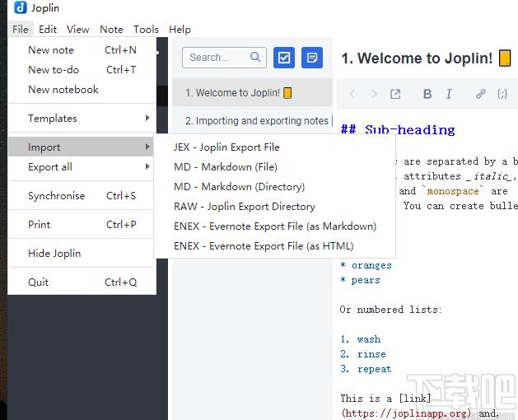Go back with the left arrow icon

click(352, 94)
